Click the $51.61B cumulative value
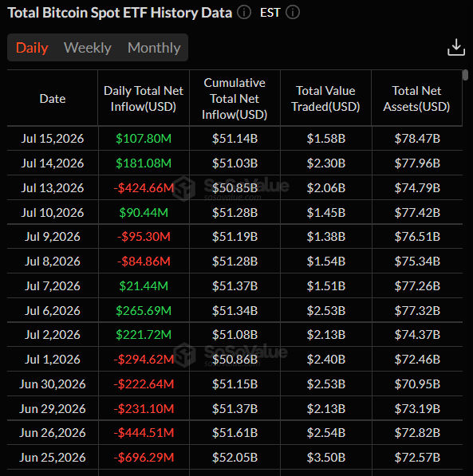 [x=235, y=433]
